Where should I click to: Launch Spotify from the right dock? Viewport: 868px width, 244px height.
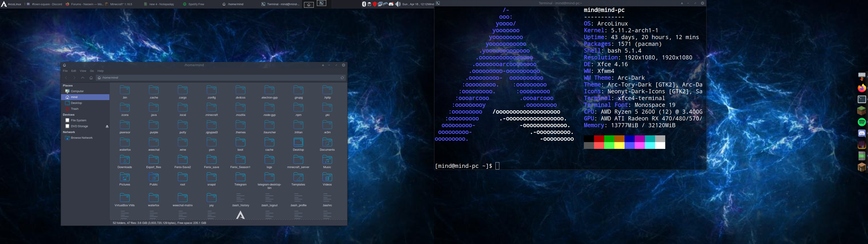click(x=862, y=122)
